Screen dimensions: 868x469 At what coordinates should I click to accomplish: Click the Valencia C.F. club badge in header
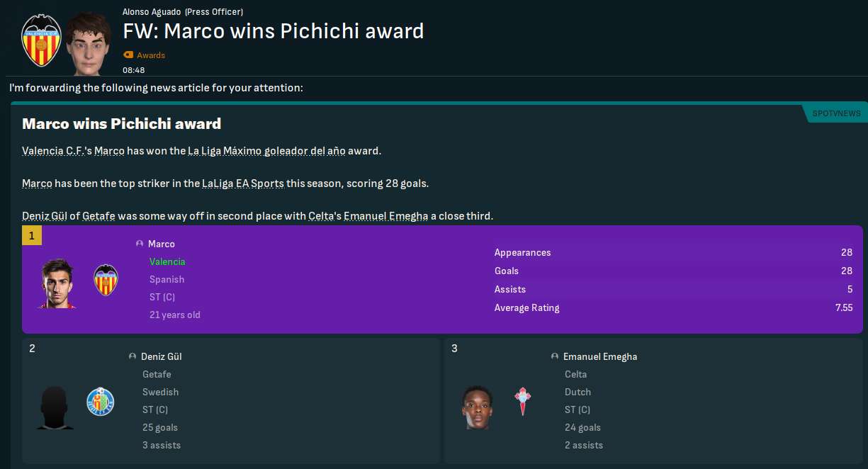click(42, 40)
